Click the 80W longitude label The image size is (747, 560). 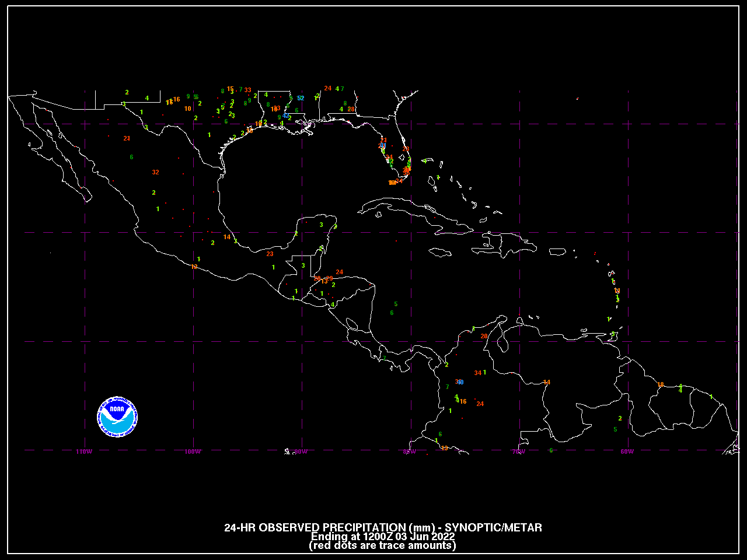pos(410,452)
